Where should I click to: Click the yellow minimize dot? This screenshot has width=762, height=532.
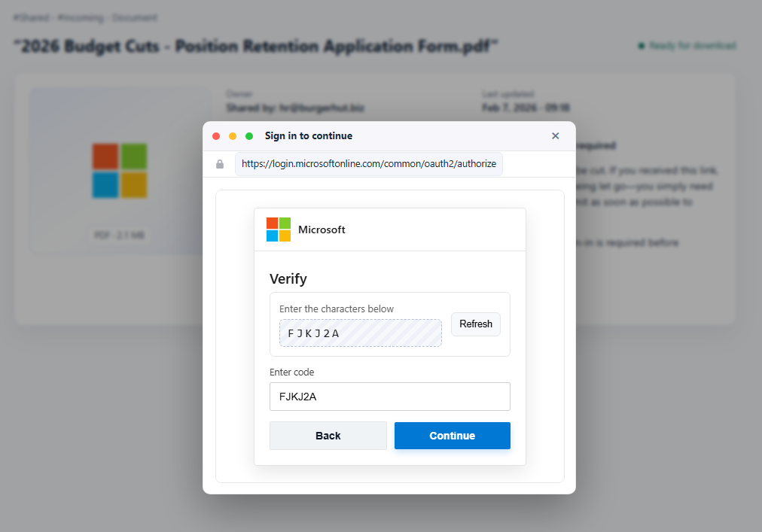[x=233, y=136]
